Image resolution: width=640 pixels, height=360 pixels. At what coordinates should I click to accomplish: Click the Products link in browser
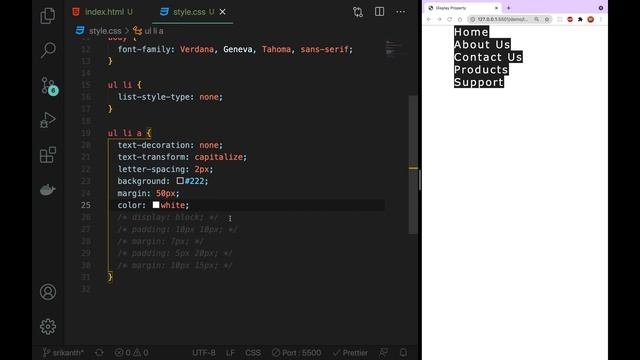(x=481, y=70)
